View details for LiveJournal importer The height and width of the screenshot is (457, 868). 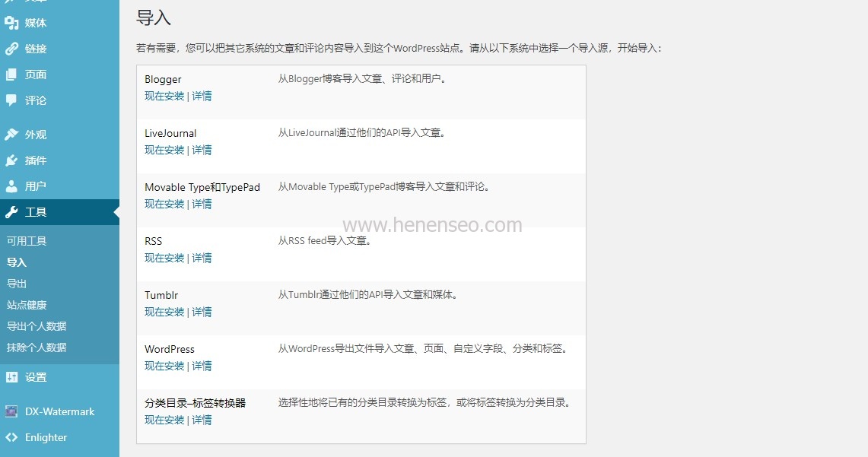pos(202,150)
